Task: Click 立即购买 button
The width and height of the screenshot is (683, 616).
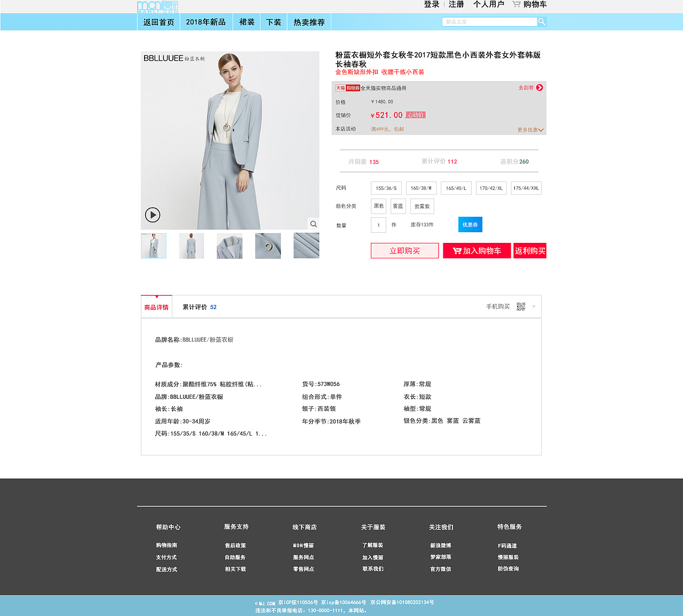Action: [404, 251]
